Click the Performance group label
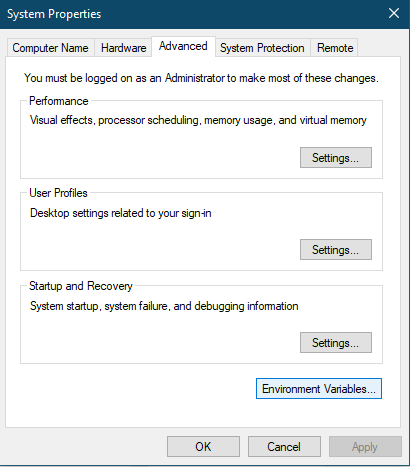410x467 pixels. [x=59, y=101]
